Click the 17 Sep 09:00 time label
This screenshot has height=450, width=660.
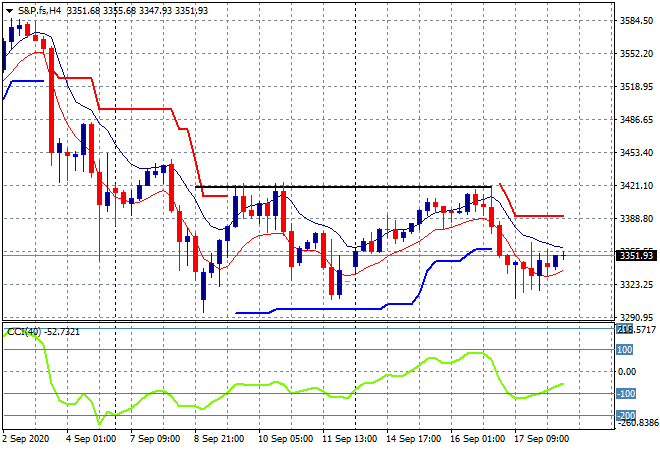coord(541,439)
